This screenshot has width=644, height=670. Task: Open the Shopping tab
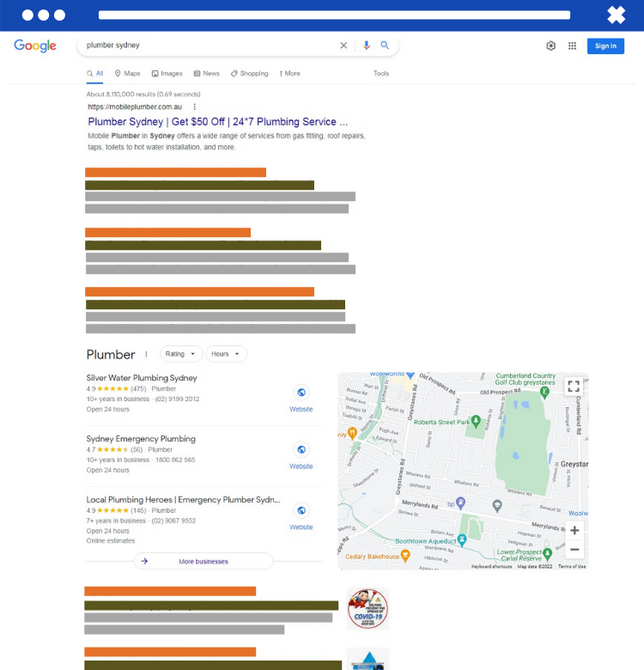point(249,74)
